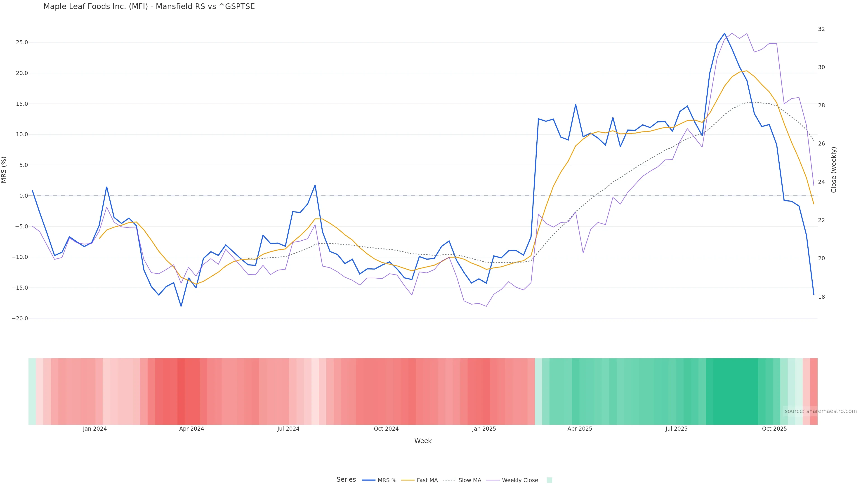Click the Week x-axis title
This screenshot has height=488, width=868.
pos(423,441)
